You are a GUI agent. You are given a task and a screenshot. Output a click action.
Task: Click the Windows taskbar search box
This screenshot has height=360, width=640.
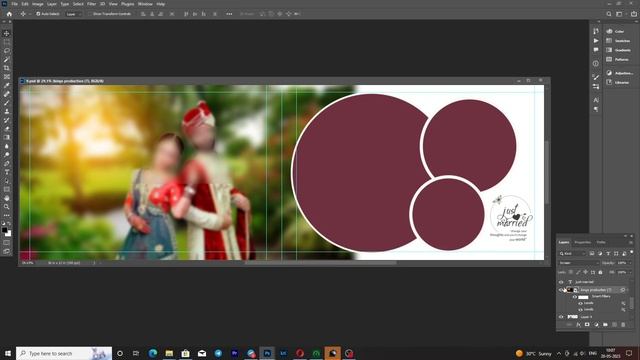pos(64,353)
